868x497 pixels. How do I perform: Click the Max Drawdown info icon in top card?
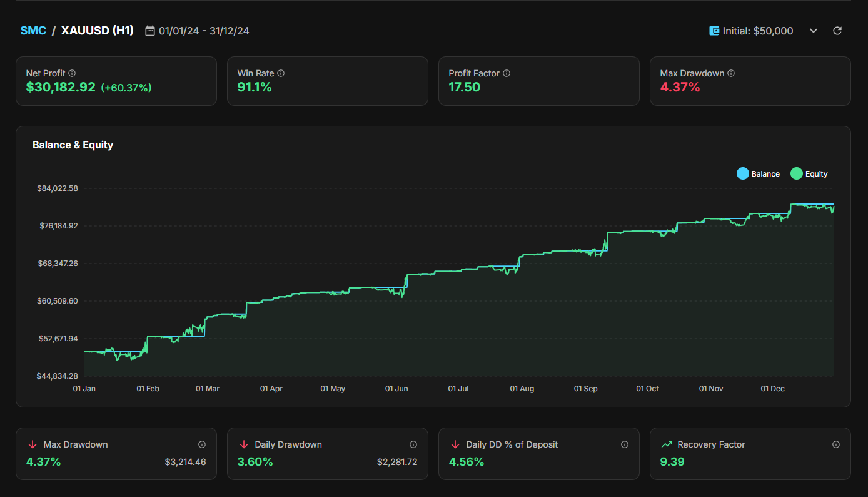click(x=731, y=73)
